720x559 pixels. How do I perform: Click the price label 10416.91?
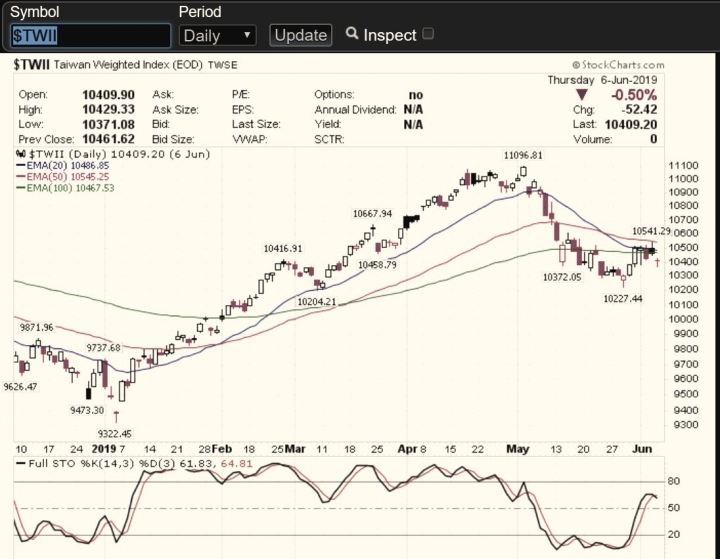click(283, 248)
